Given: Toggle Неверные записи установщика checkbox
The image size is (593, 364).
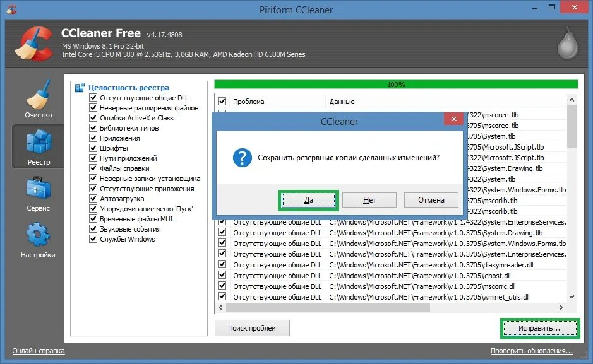Looking at the screenshot, I should point(93,179).
